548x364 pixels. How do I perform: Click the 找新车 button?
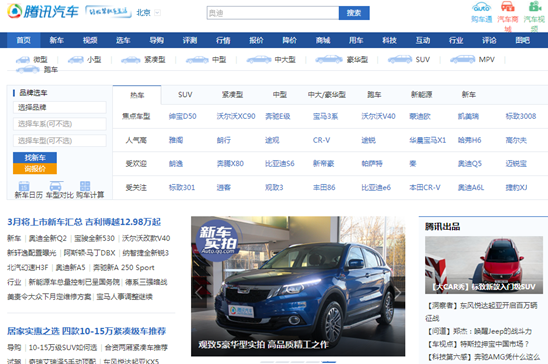[35, 158]
